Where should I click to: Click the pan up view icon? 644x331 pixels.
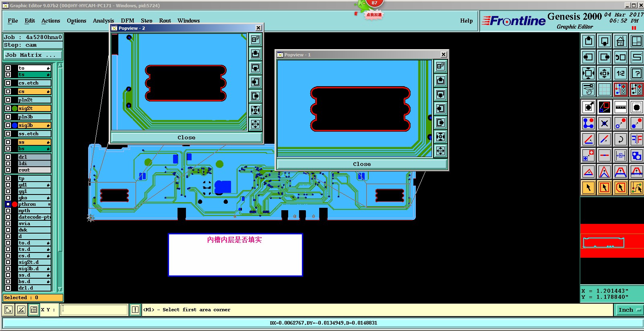588,41
